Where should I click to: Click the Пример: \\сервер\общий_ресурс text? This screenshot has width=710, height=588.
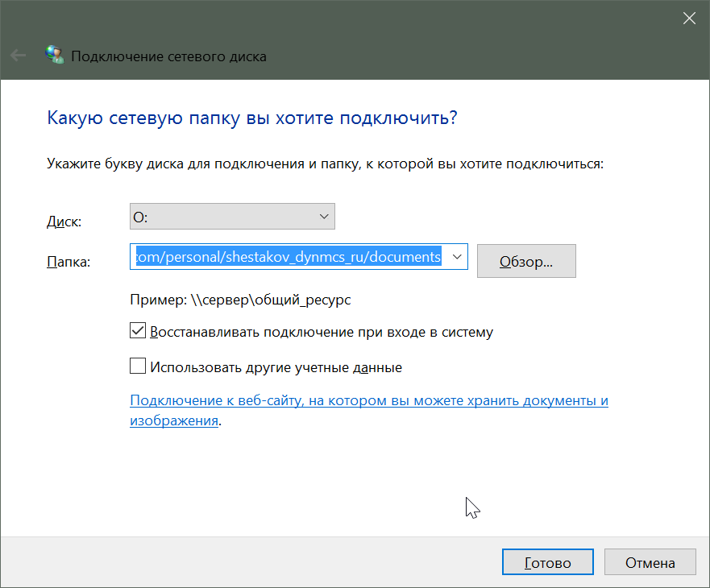(240, 300)
